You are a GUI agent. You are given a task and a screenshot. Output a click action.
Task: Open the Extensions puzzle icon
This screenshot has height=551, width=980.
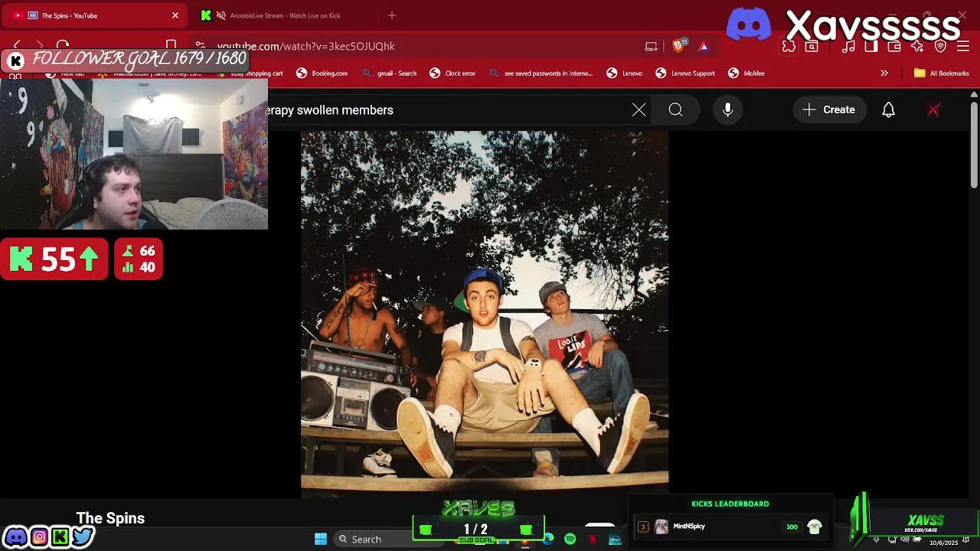(789, 47)
